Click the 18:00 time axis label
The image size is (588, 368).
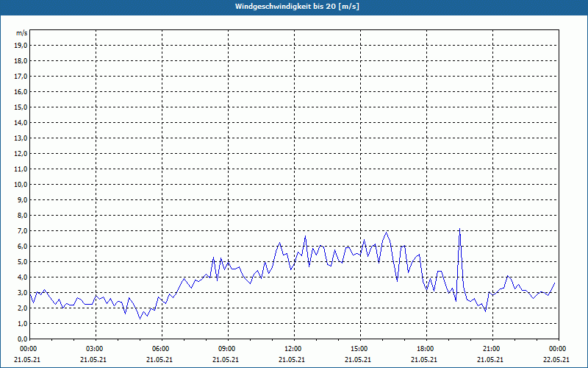(x=426, y=349)
